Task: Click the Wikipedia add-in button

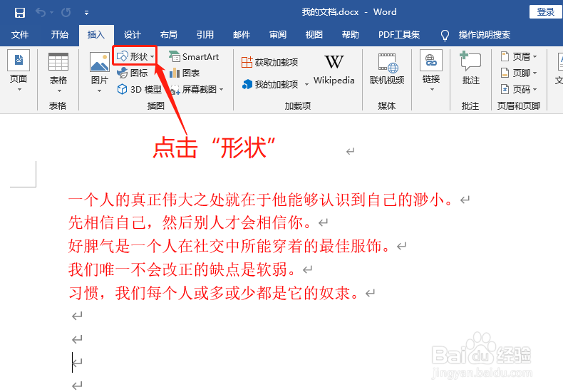Action: point(334,70)
